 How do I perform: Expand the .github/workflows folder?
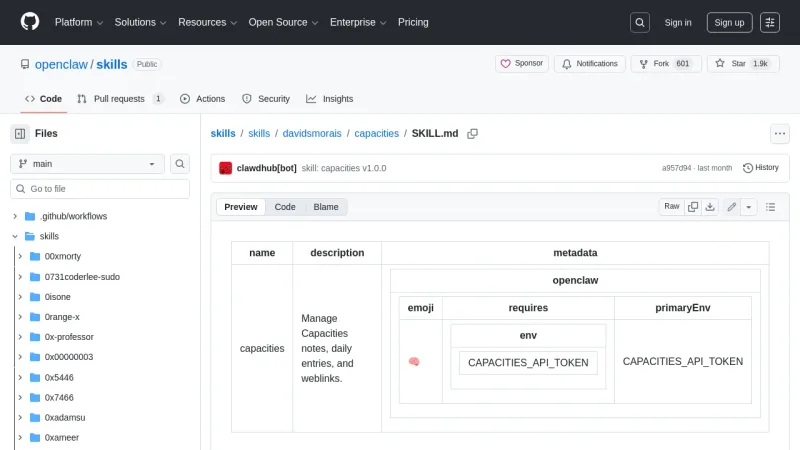pyautogui.click(x=15, y=216)
